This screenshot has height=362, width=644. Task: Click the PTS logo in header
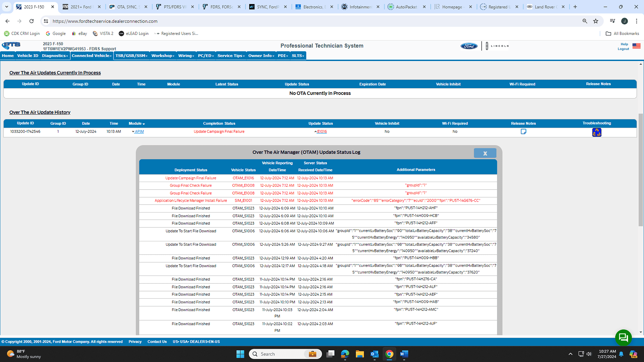tap(11, 46)
